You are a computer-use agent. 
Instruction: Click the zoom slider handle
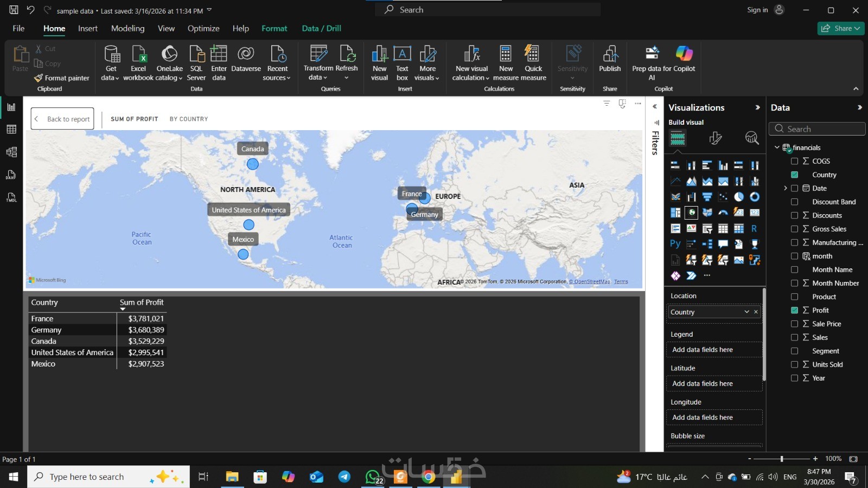coord(782,459)
